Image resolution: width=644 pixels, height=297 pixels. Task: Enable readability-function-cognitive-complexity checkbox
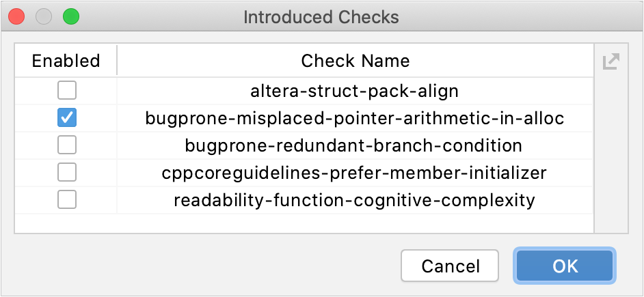tap(67, 200)
